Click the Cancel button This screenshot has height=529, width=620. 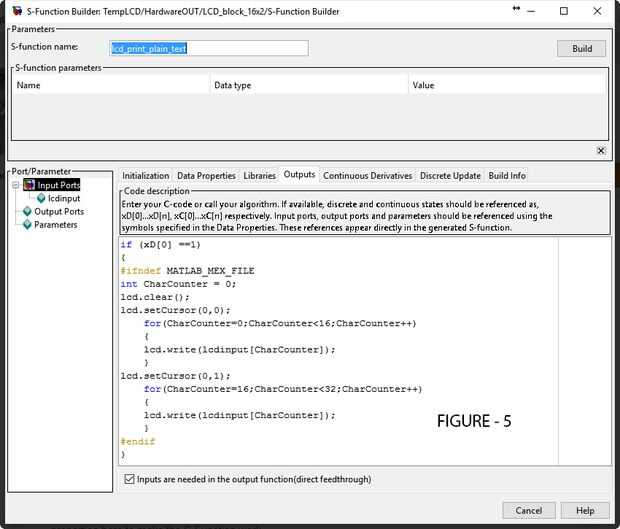pyautogui.click(x=529, y=510)
